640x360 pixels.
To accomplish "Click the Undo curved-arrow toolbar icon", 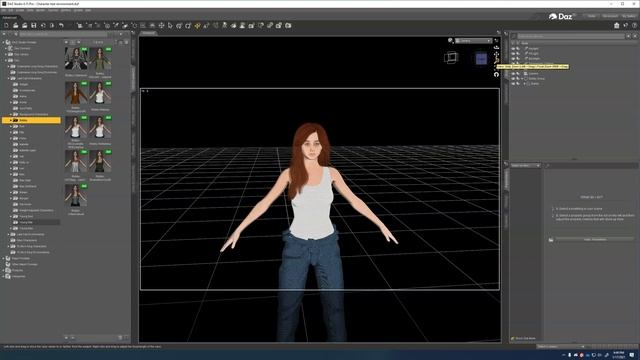I will pyautogui.click(x=61, y=25).
